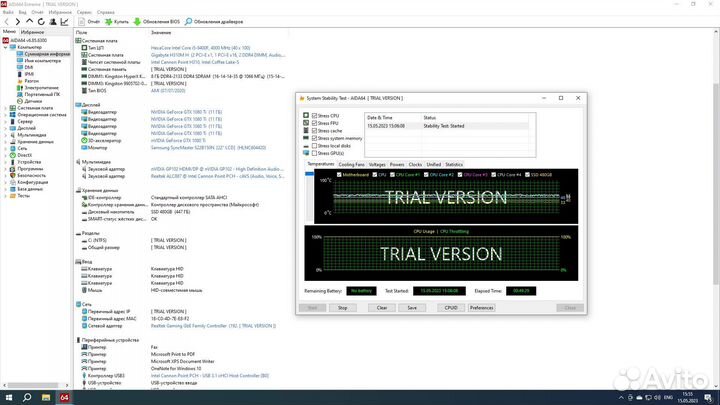Expand Дисплей tree node
720x405 pixels.
pos(6,128)
